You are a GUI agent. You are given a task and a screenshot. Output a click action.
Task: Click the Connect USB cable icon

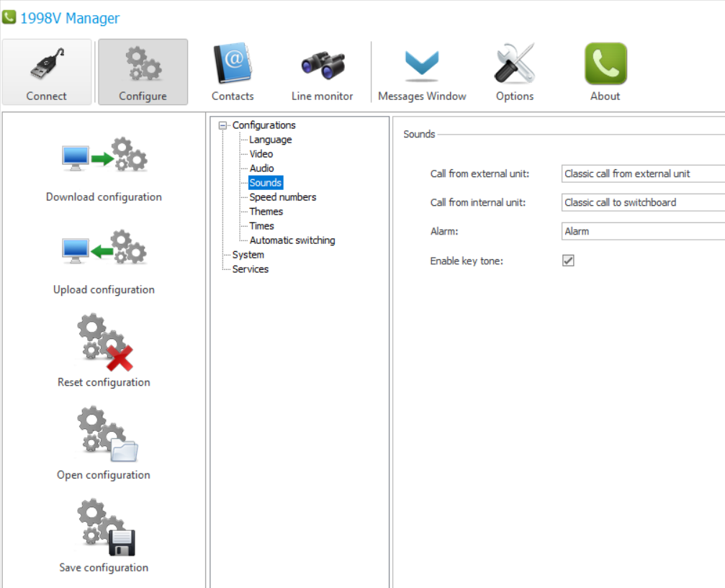click(x=47, y=65)
